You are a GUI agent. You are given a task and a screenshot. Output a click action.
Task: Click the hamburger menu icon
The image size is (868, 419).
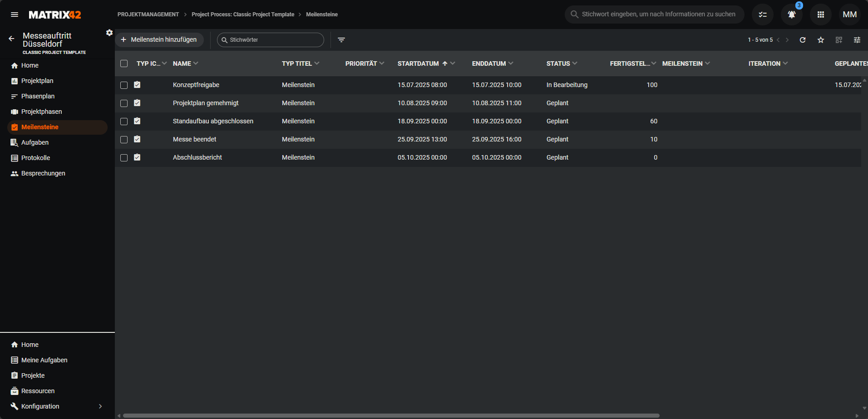point(15,15)
